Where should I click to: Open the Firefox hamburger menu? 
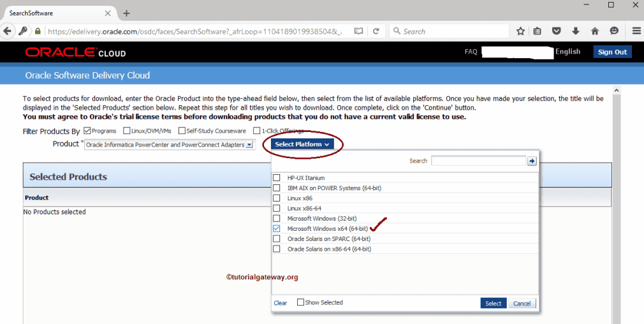(636, 31)
